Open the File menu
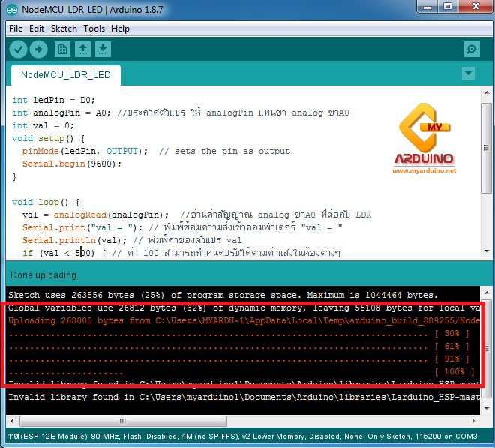Screen dimensions: 495x448 tap(16, 29)
